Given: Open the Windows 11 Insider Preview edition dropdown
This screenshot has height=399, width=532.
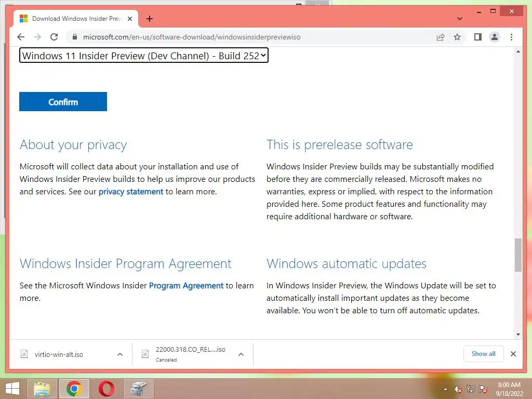Looking at the screenshot, I should point(144,55).
